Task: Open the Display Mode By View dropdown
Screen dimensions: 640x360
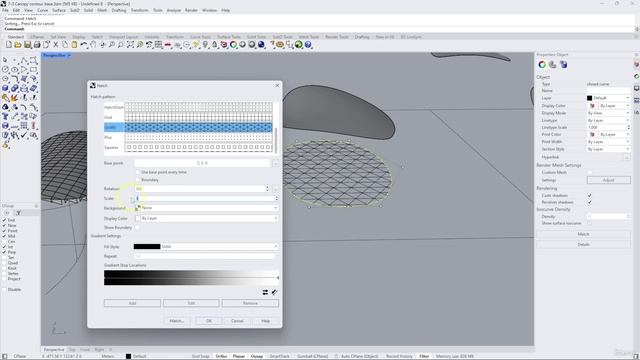Action: tap(609, 113)
